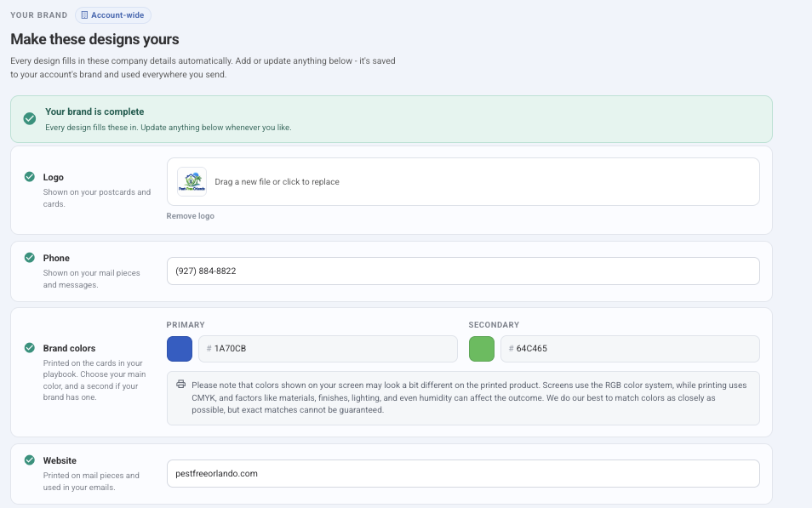Click the checkmark icon next to Logo
The height and width of the screenshot is (508, 812).
point(30,177)
